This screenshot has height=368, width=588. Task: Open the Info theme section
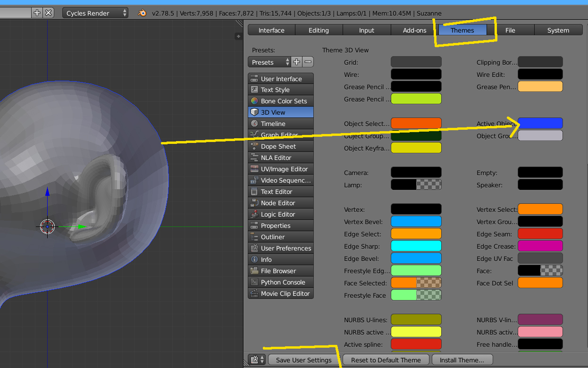pyautogui.click(x=280, y=259)
